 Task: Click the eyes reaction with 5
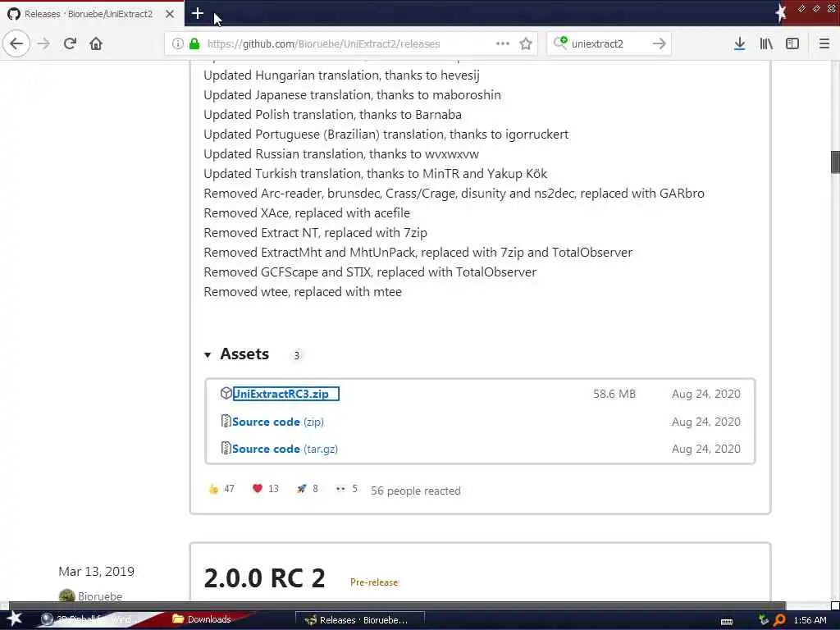coord(347,489)
